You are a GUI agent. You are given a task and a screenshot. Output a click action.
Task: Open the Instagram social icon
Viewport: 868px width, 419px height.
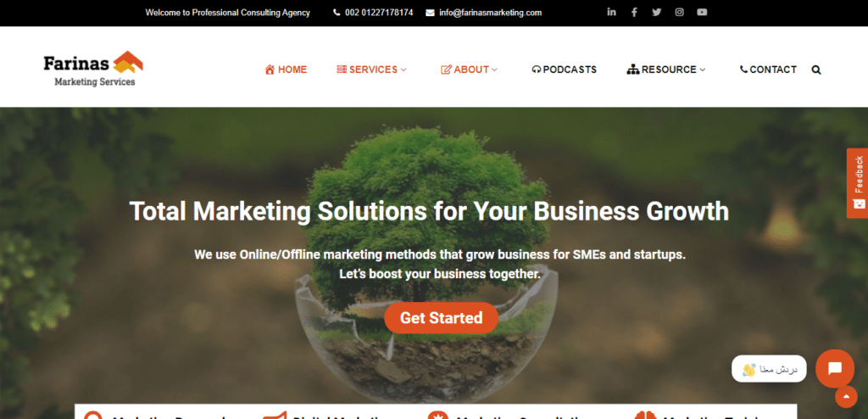coord(679,12)
